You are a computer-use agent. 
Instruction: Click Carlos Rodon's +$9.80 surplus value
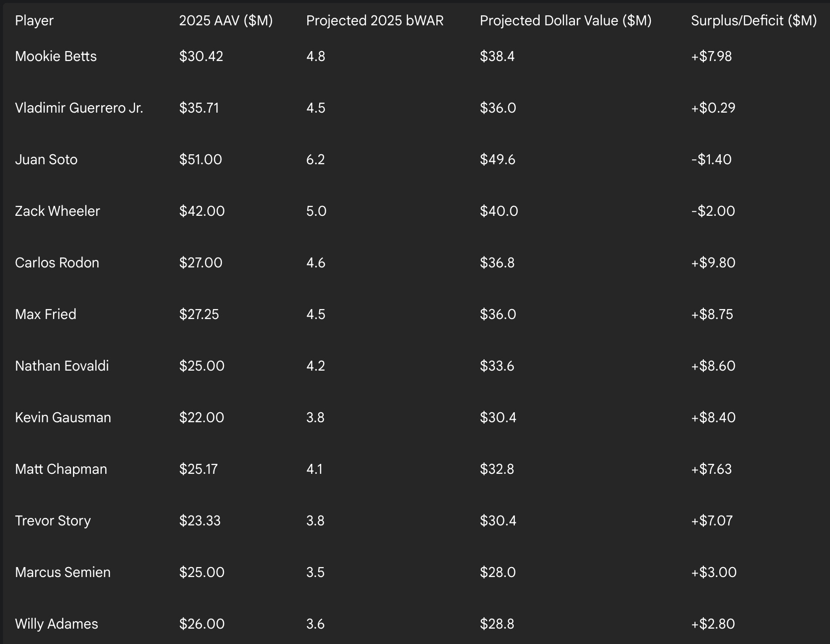pos(713,263)
